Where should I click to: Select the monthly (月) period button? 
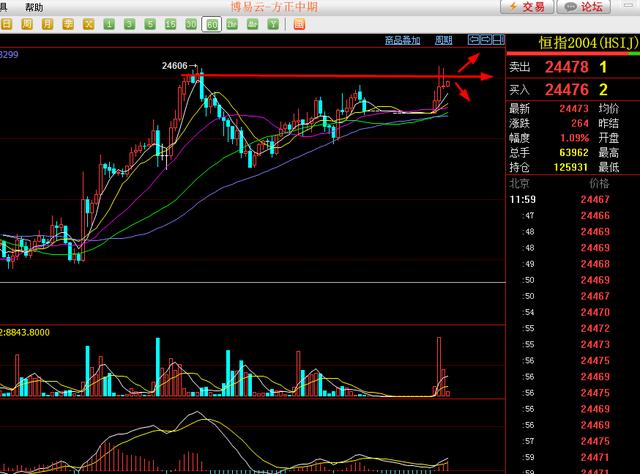point(47,23)
